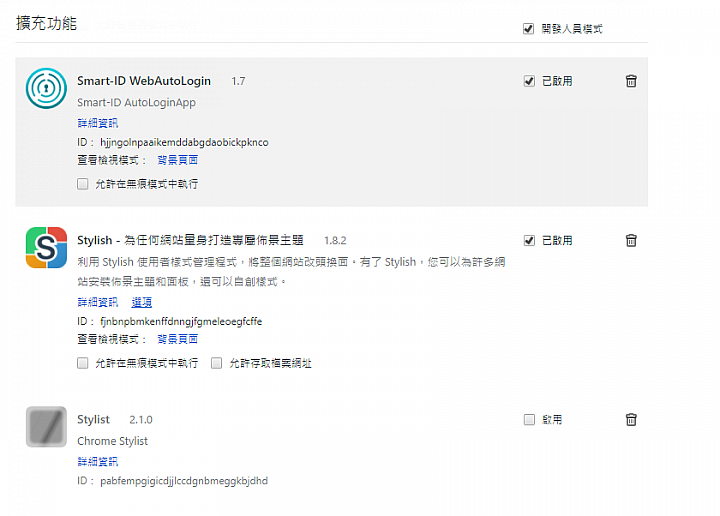
Task: Toggle developer mode checkbox (開發人員模式)
Action: tap(529, 29)
